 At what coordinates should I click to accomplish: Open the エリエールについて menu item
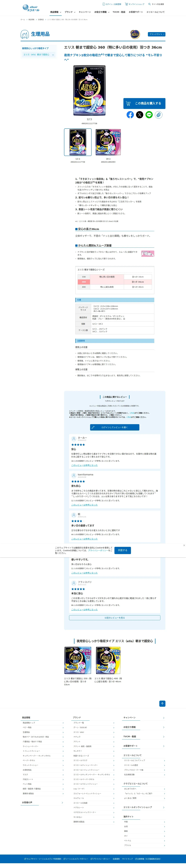pos(156,12)
